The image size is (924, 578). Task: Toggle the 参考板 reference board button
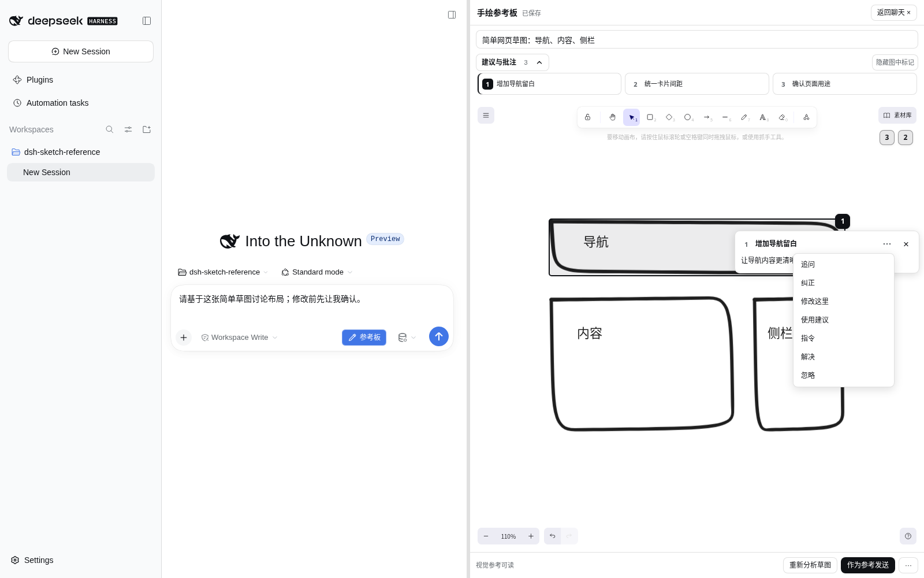[x=364, y=338]
